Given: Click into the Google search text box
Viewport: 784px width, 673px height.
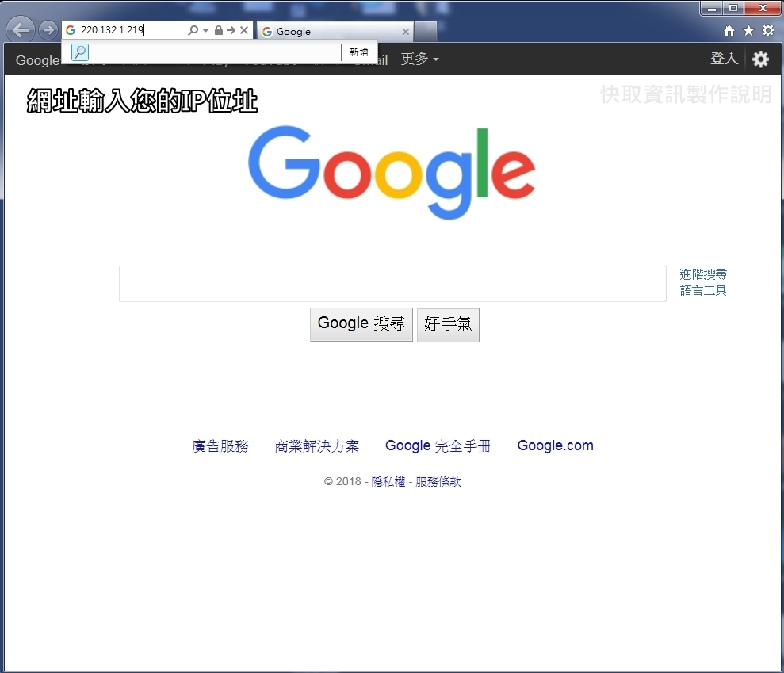Looking at the screenshot, I should tap(392, 284).
